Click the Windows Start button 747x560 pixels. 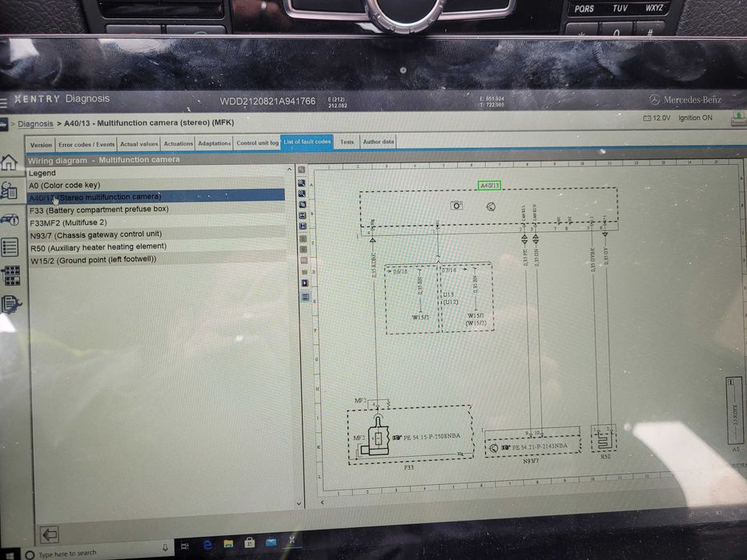click(8, 554)
